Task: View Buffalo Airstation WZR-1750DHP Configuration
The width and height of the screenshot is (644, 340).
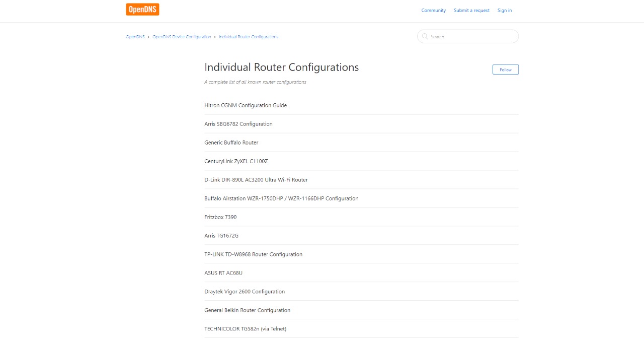Action: (x=281, y=198)
